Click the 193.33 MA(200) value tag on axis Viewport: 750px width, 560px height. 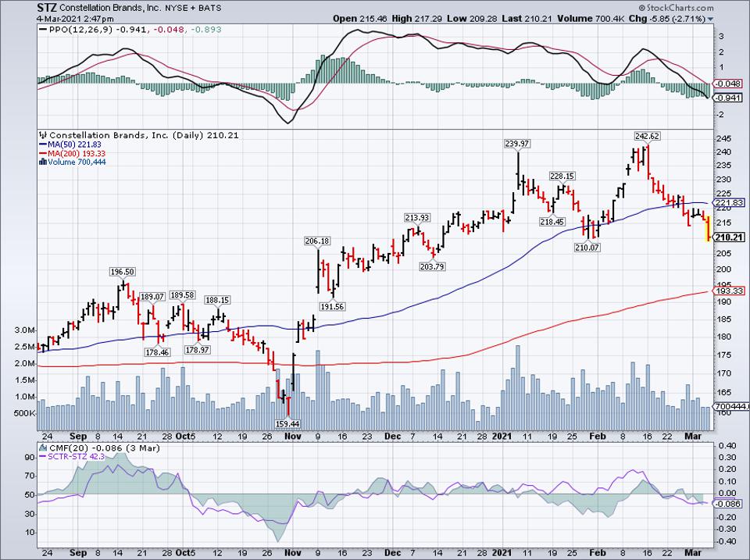coord(728,291)
